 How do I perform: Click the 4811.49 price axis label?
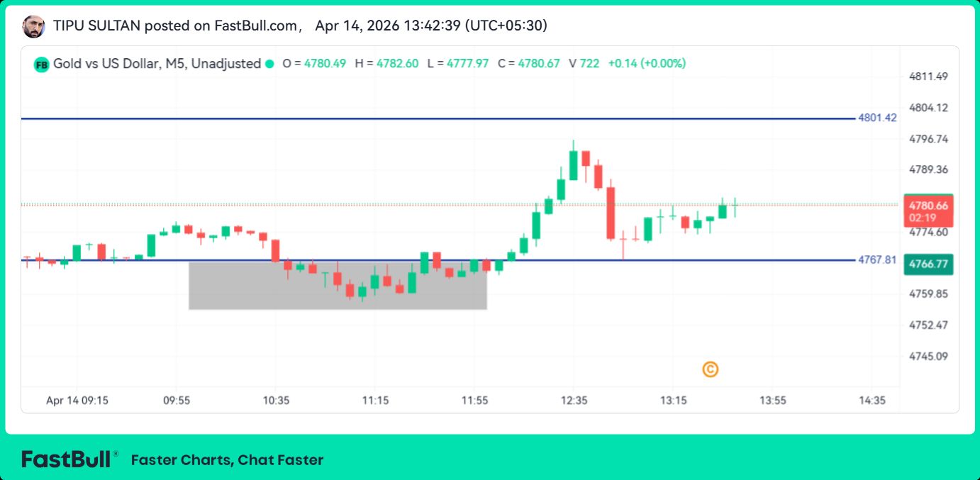(x=928, y=77)
